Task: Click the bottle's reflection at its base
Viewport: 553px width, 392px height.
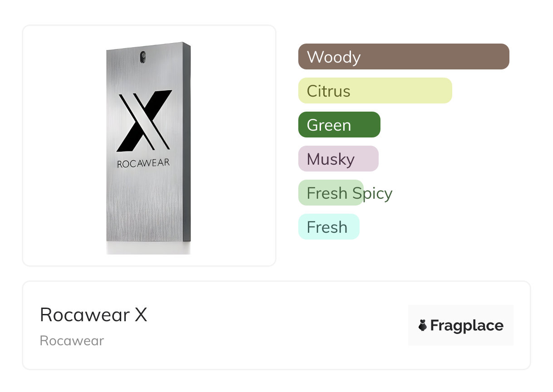Action: (148, 248)
